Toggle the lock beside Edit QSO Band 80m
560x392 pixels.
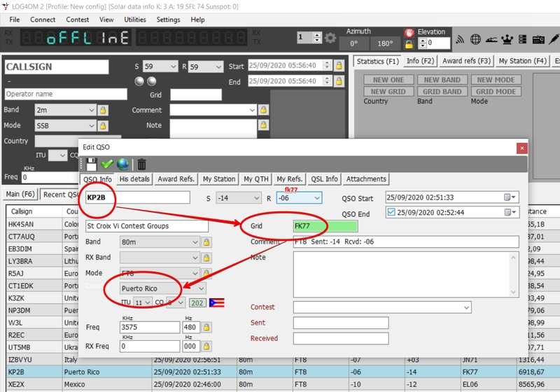click(x=206, y=242)
